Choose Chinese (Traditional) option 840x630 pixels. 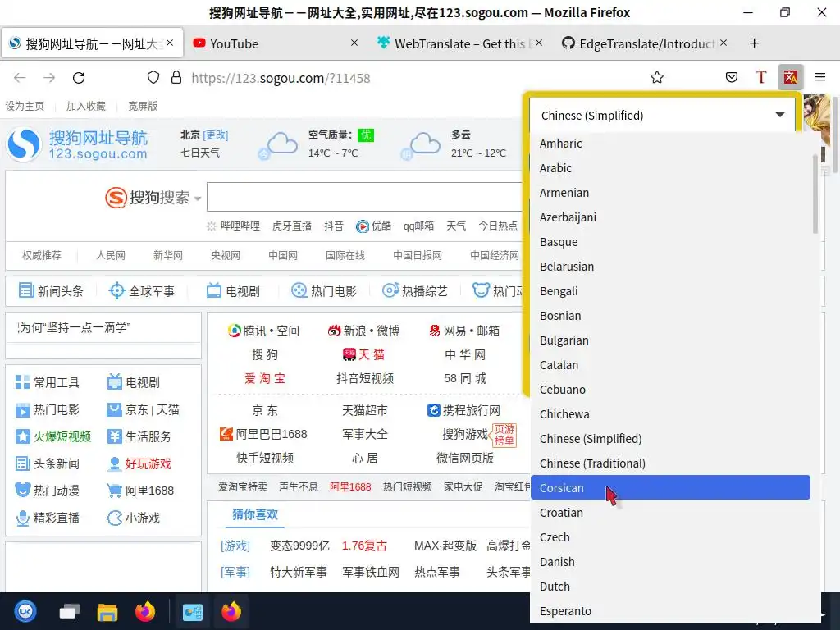coord(670,464)
